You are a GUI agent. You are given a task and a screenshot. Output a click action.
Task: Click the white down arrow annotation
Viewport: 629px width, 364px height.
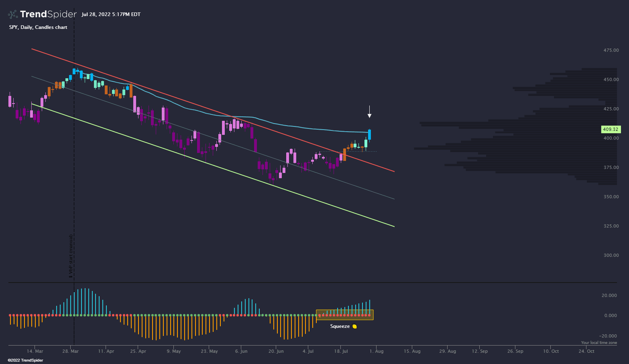click(x=369, y=112)
